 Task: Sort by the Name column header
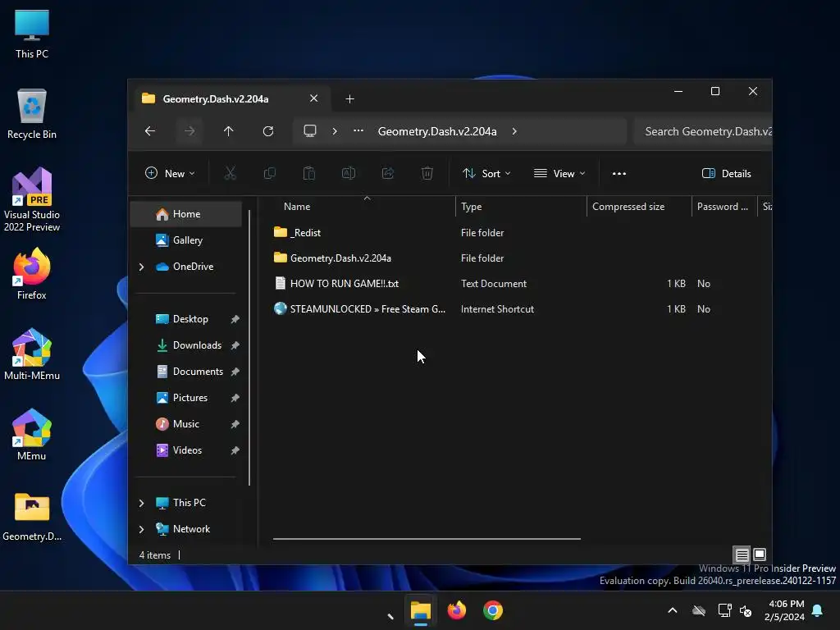364,206
